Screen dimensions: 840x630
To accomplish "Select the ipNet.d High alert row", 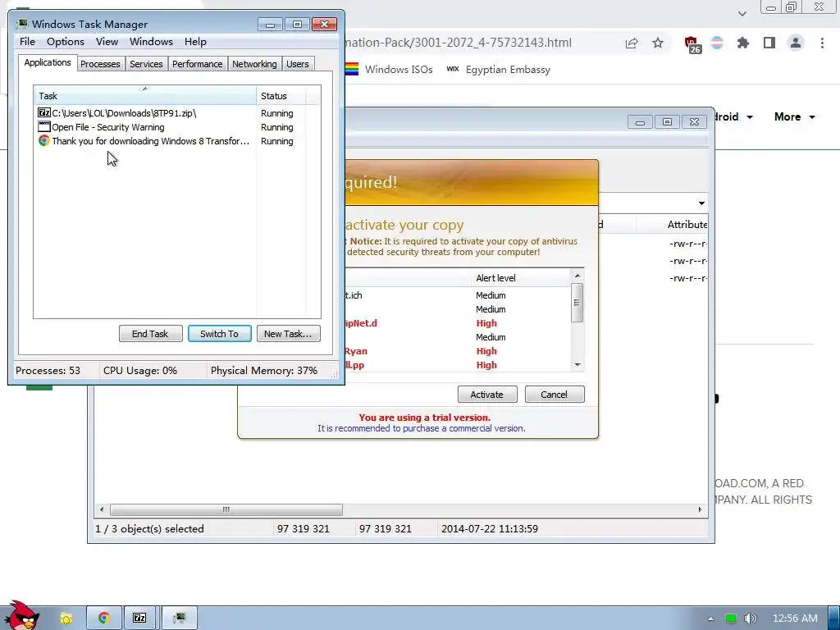I will tap(458, 323).
